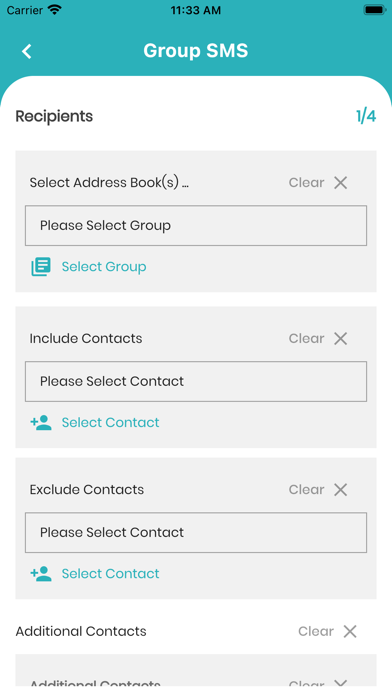Open Include Contacts Please Select Contact field

click(x=196, y=381)
